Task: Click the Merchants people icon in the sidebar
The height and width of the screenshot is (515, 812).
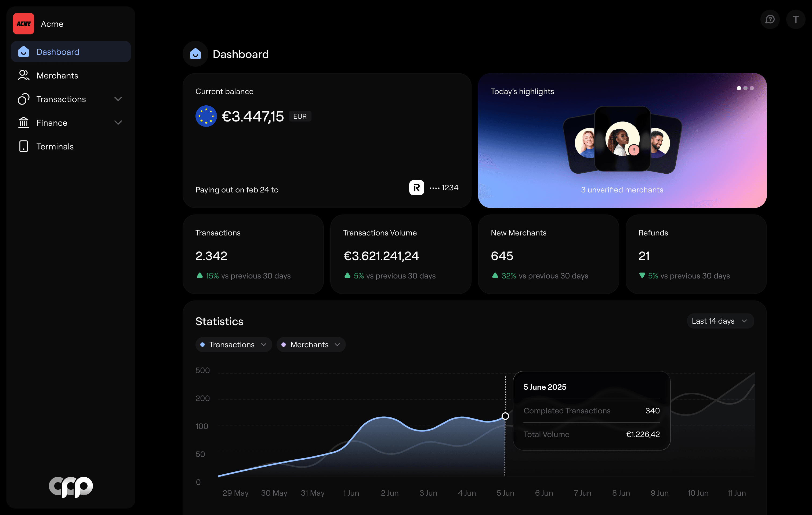Action: 23,75
